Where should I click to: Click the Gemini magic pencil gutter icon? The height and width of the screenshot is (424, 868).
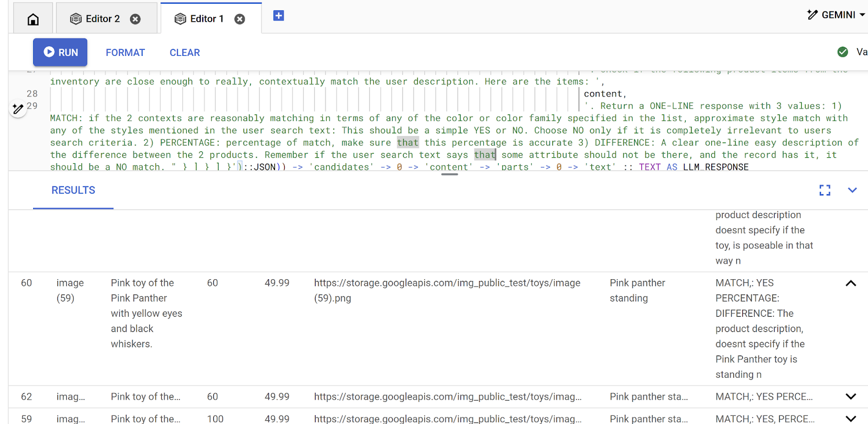click(x=18, y=109)
